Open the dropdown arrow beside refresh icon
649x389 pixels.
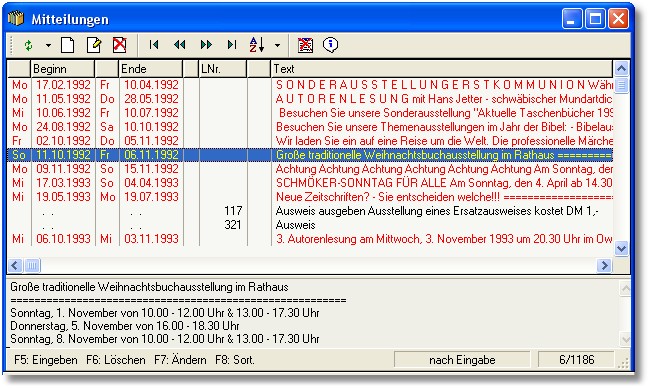click(48, 45)
